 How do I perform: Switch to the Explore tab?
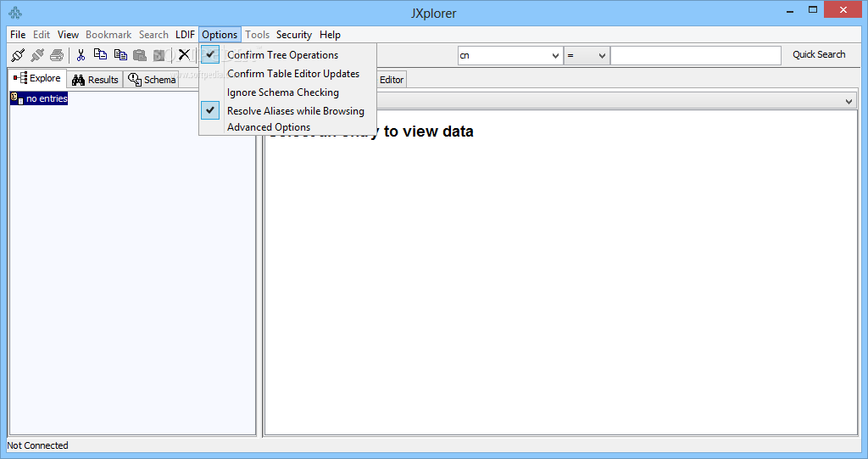coord(37,78)
